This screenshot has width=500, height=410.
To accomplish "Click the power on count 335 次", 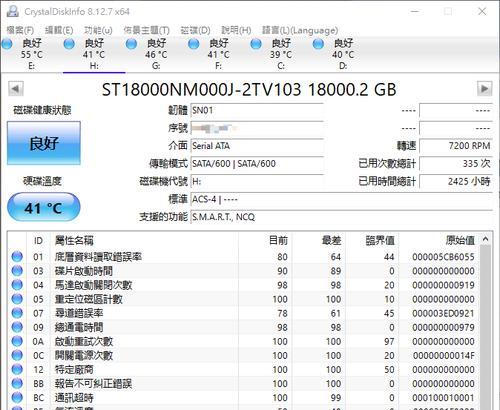I will [456, 163].
